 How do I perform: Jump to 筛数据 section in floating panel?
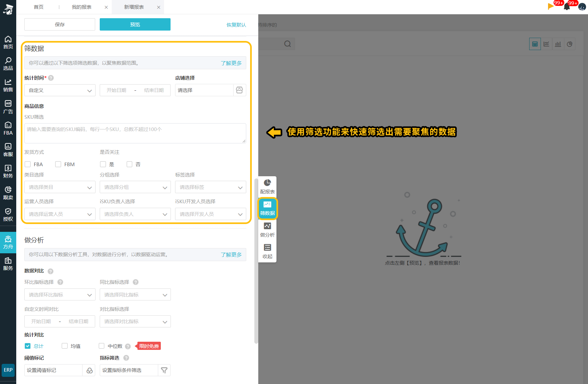(x=267, y=208)
